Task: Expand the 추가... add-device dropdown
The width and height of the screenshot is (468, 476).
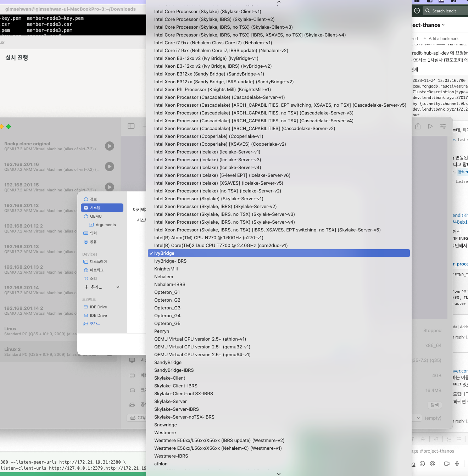Action: pyautogui.click(x=102, y=287)
